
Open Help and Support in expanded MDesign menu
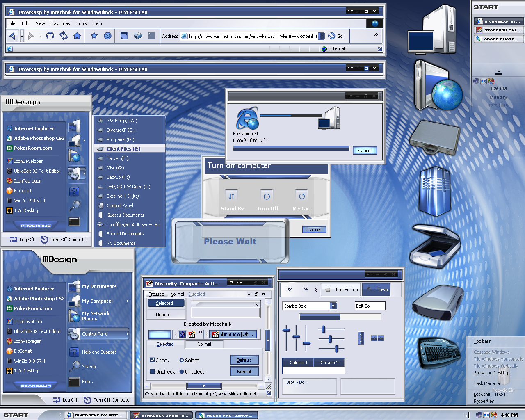click(x=99, y=352)
